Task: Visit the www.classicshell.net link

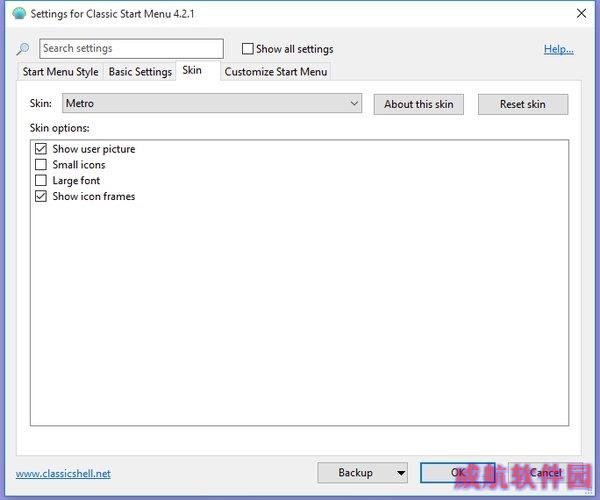Action: click(63, 474)
